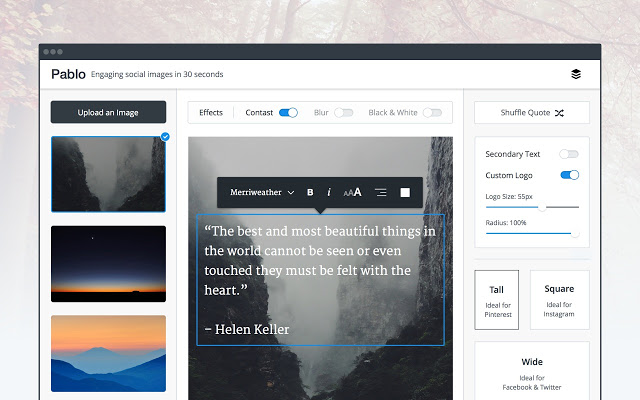
Task: Open text alignment options
Action: (380, 192)
